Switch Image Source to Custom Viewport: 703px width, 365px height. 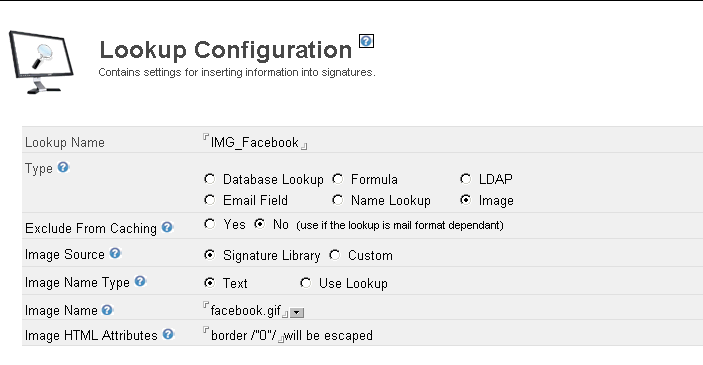(x=334, y=255)
